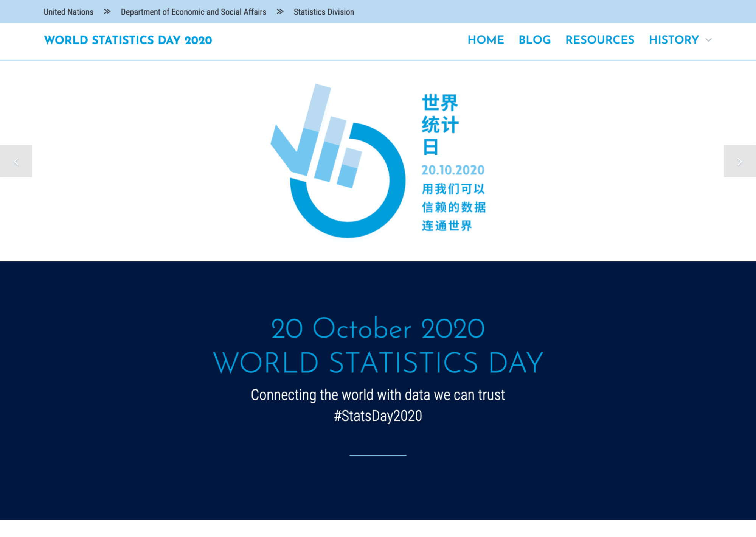Click the #StatsDay2020 hashtag text

[378, 416]
